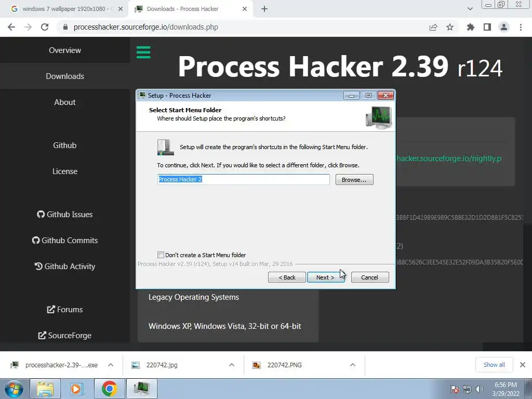Open the Forums external link
The height and width of the screenshot is (399, 532).
tap(65, 310)
